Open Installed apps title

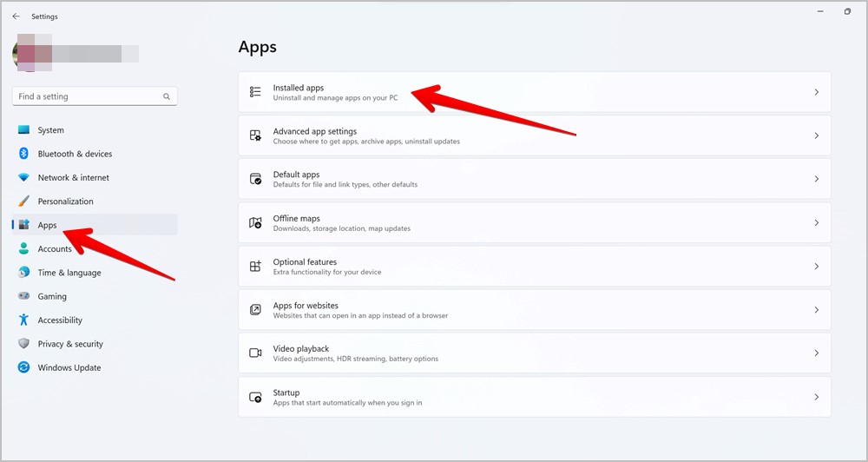(299, 88)
